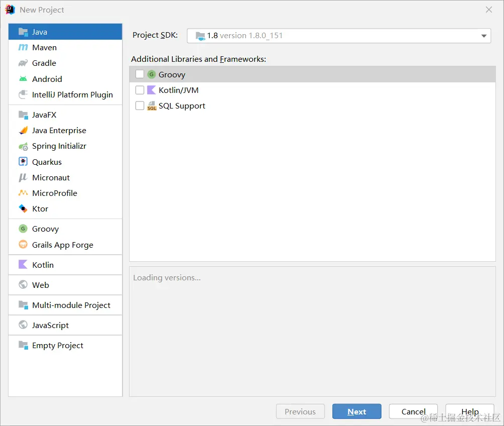This screenshot has width=504, height=426.
Task: Click the 'Kotlin/JVM' framework label
Action: point(179,90)
